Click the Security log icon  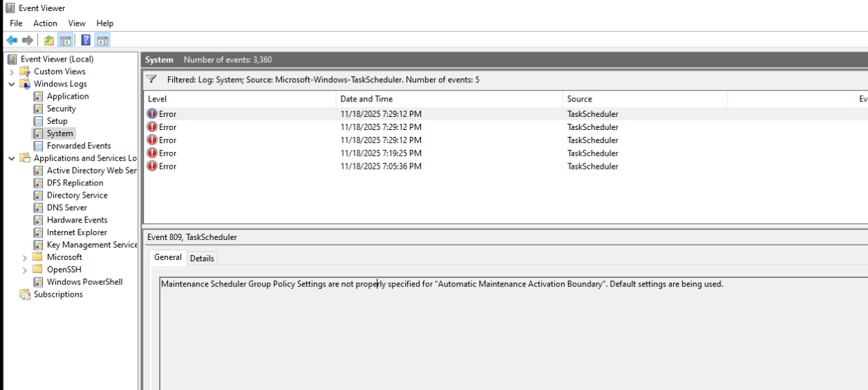coord(38,109)
